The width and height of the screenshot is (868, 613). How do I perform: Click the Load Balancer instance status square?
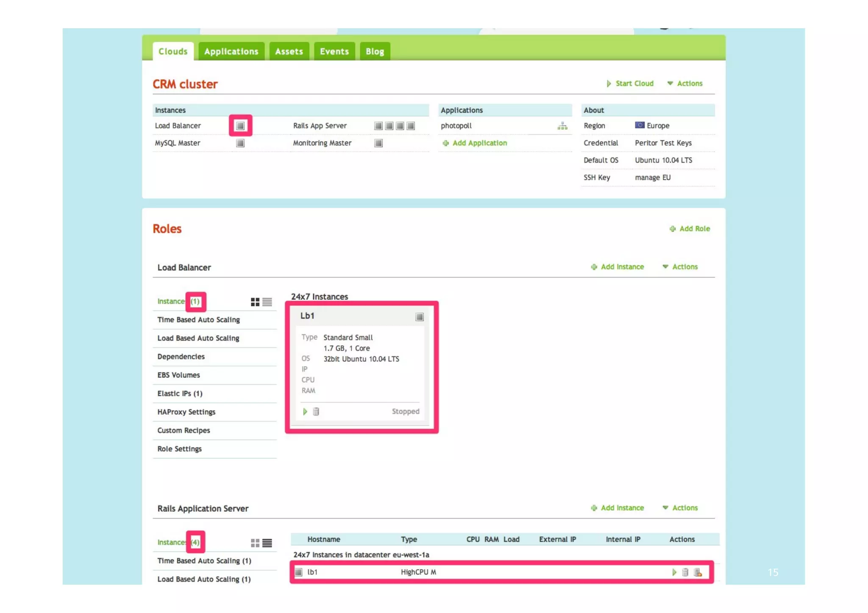(240, 126)
